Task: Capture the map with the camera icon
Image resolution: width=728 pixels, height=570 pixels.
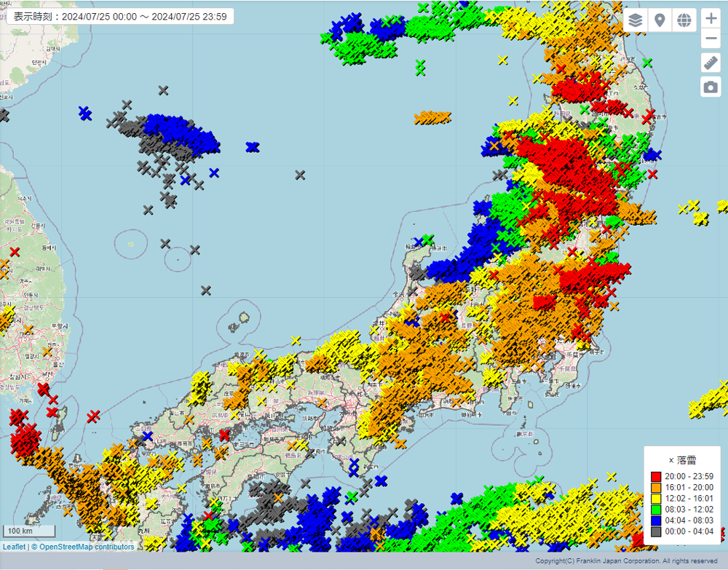Action: [711, 87]
